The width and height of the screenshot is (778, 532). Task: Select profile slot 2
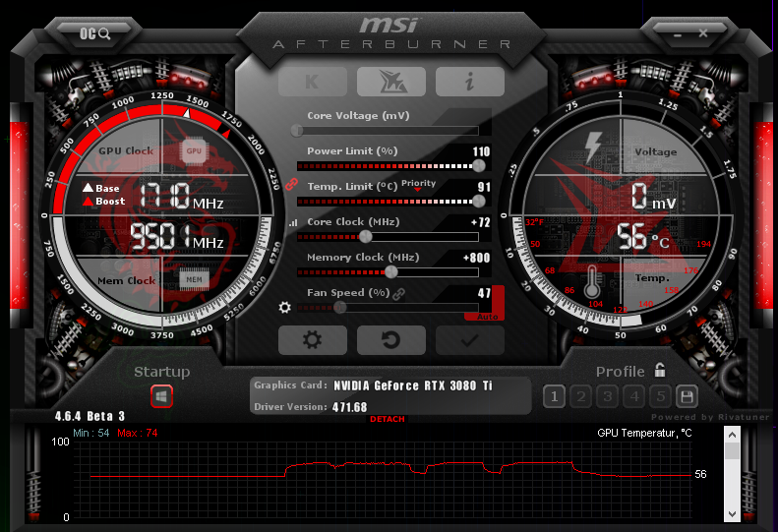point(581,396)
